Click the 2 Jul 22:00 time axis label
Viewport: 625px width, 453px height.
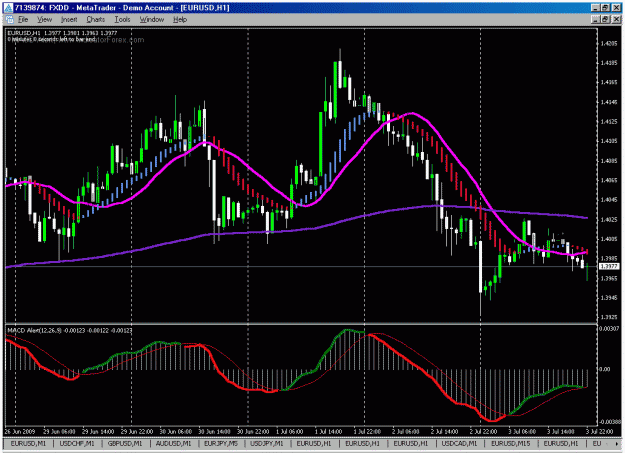click(x=485, y=431)
